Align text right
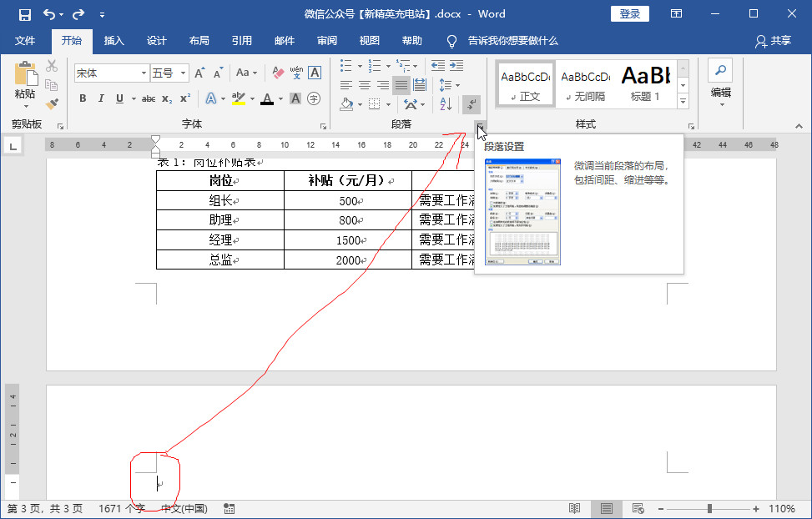The width and height of the screenshot is (812, 519). 383,85
